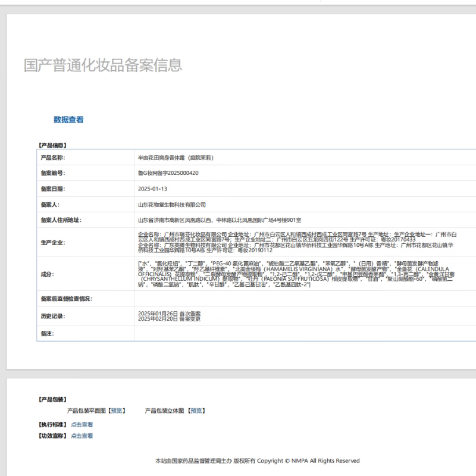
Task: Click the 【产品信息】 section header
Action: (x=52, y=145)
